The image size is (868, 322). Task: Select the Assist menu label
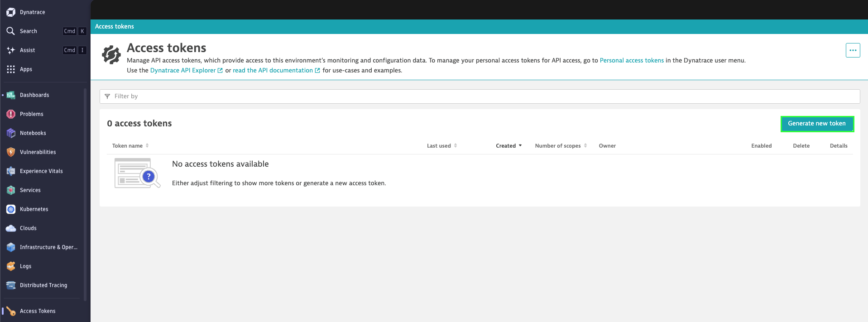27,50
